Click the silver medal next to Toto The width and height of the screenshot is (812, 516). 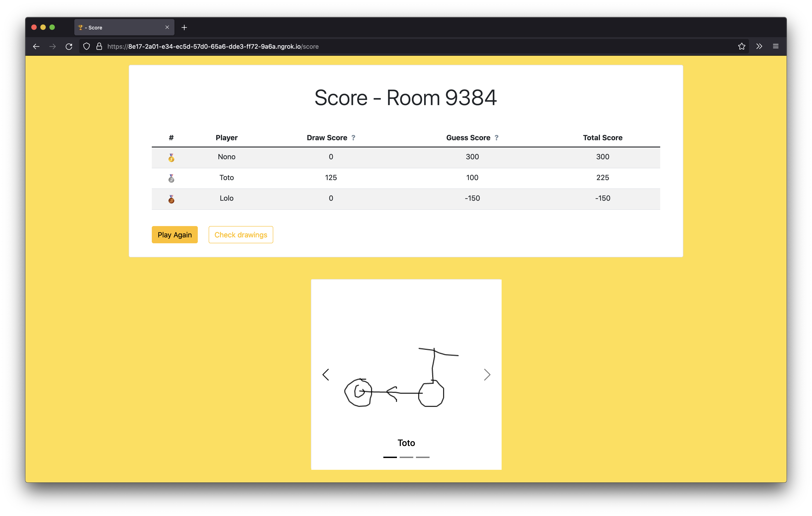[x=171, y=178]
